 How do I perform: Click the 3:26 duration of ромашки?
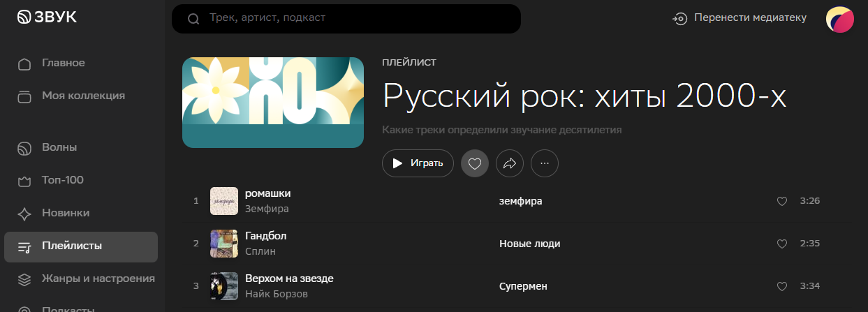point(810,201)
